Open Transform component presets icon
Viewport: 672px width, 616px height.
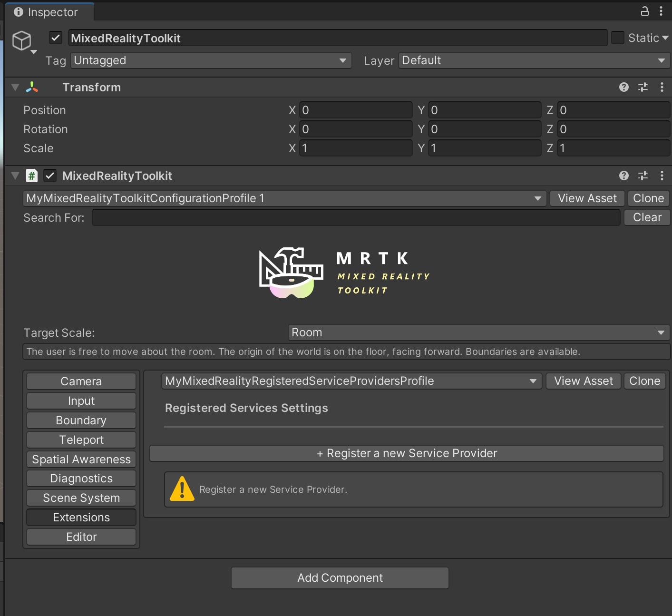click(x=643, y=87)
